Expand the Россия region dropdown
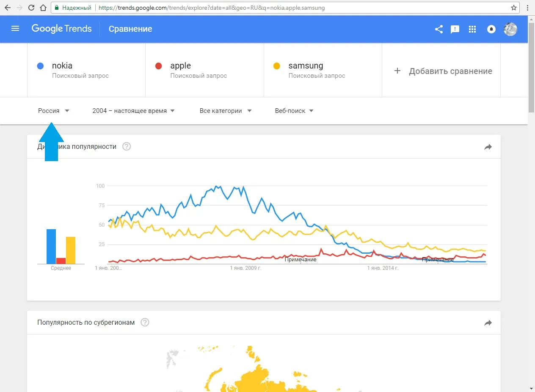This screenshot has height=392, width=535. click(x=53, y=111)
